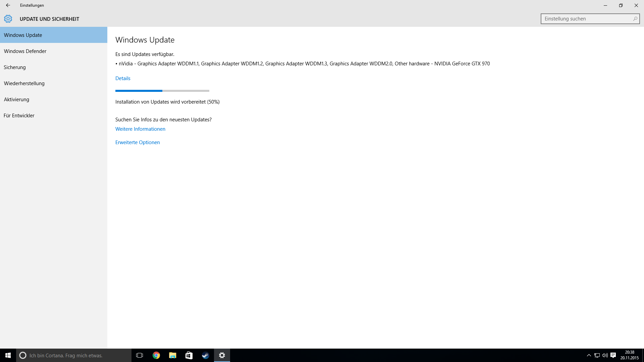Screen dimensions: 644x362
Task: Click the nVidia Graphics Adapter update entry
Action: click(x=303, y=64)
